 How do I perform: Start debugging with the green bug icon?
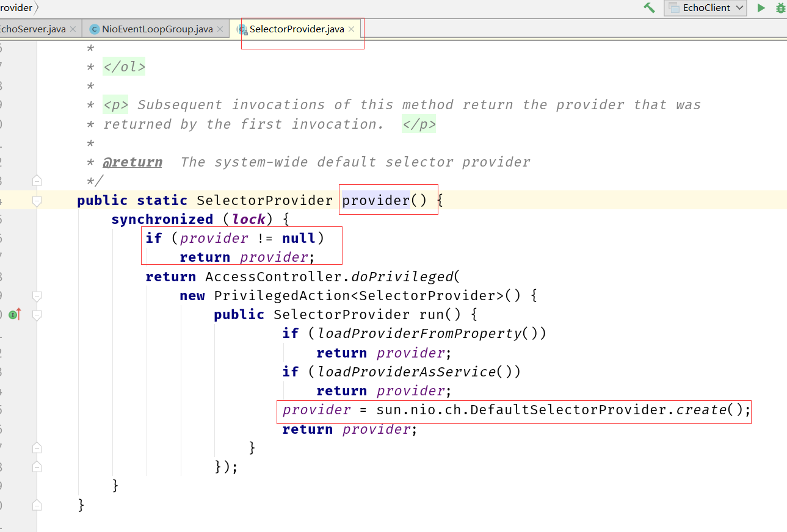(780, 8)
